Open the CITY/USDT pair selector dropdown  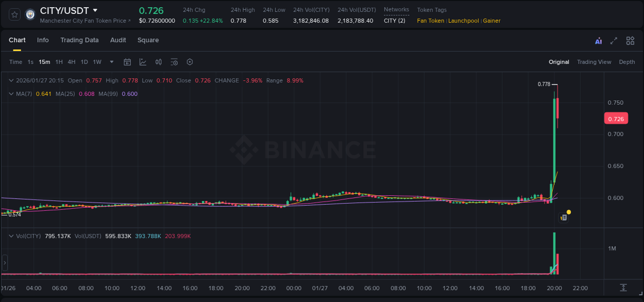95,10
